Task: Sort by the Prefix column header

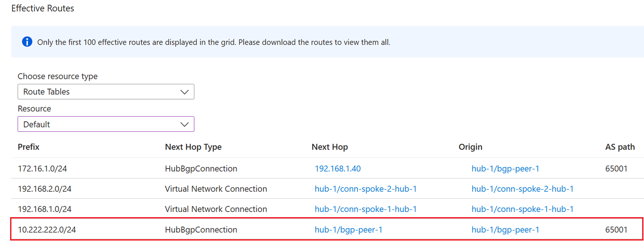Action: point(28,147)
